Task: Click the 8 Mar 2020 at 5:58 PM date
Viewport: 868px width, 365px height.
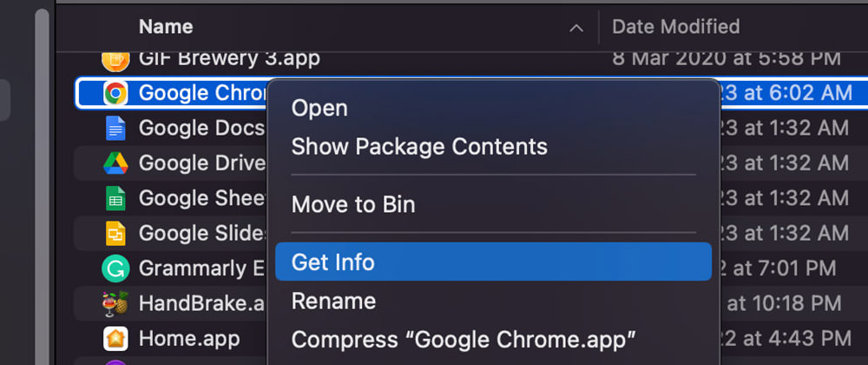Action: 727,57
